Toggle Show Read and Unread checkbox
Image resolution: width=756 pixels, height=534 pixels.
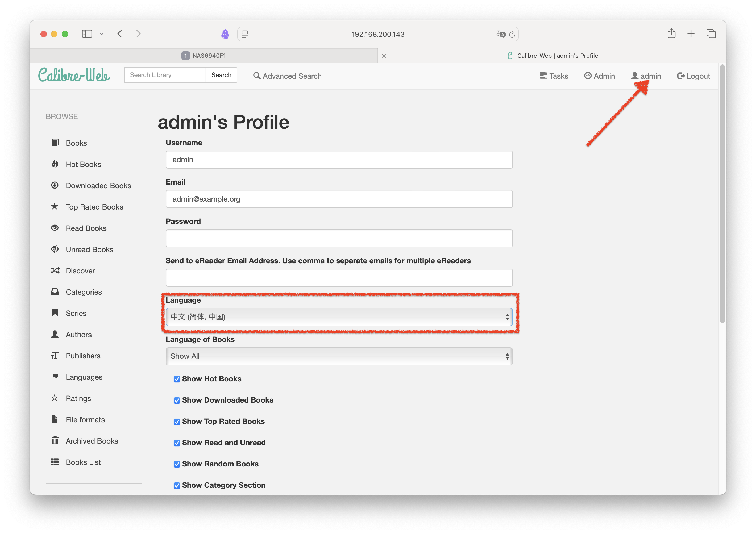(x=177, y=443)
